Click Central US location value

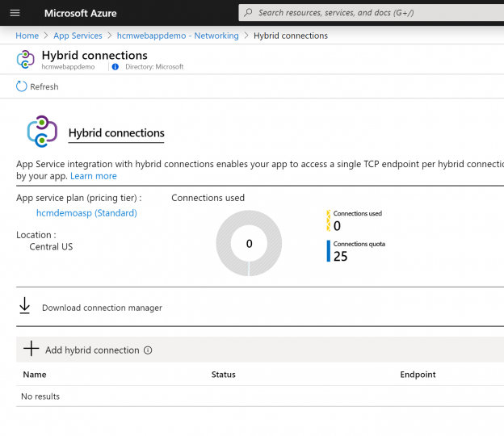[x=51, y=247]
